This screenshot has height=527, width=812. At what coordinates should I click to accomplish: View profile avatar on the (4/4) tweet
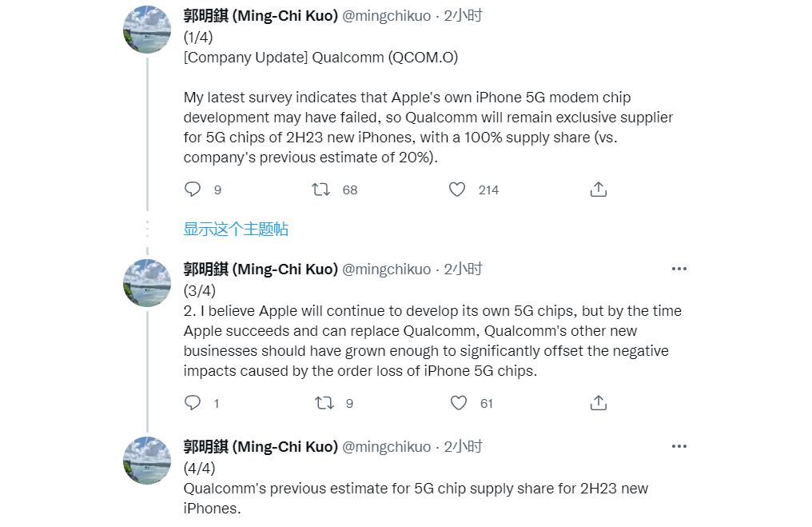pos(147,461)
